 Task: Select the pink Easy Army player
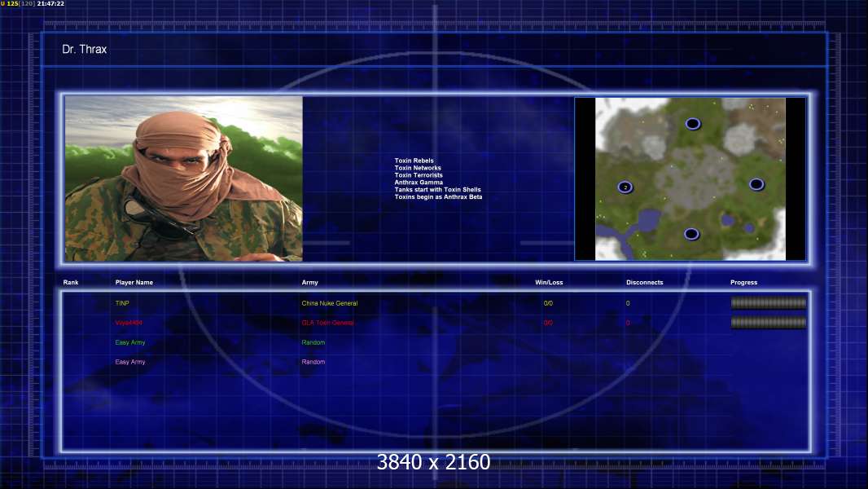130,362
